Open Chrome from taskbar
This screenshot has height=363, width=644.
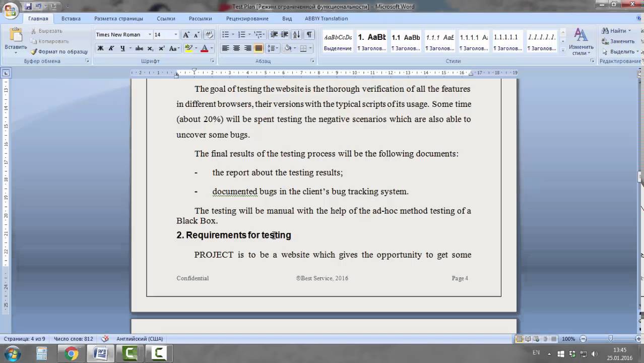click(72, 353)
